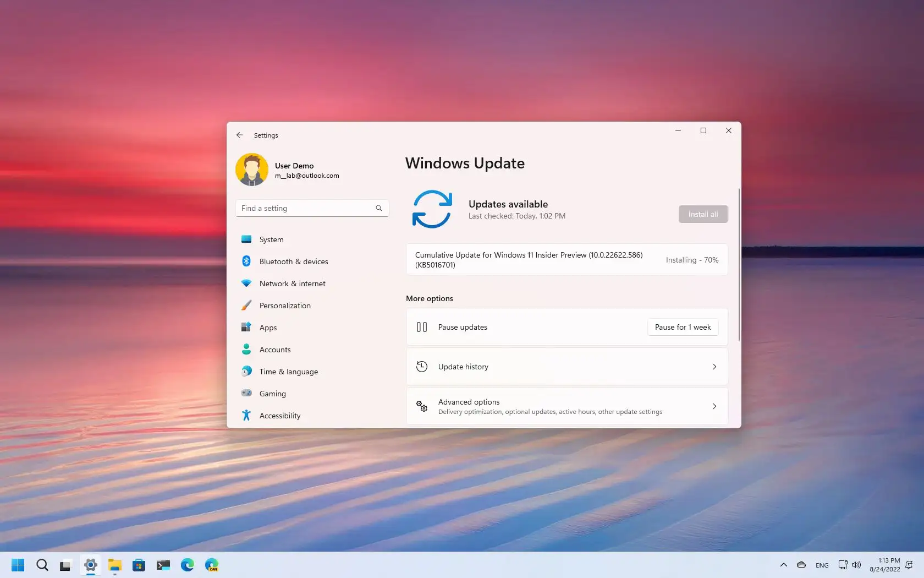Image resolution: width=924 pixels, height=578 pixels.
Task: Click the Accounts person icon
Action: [x=246, y=349]
